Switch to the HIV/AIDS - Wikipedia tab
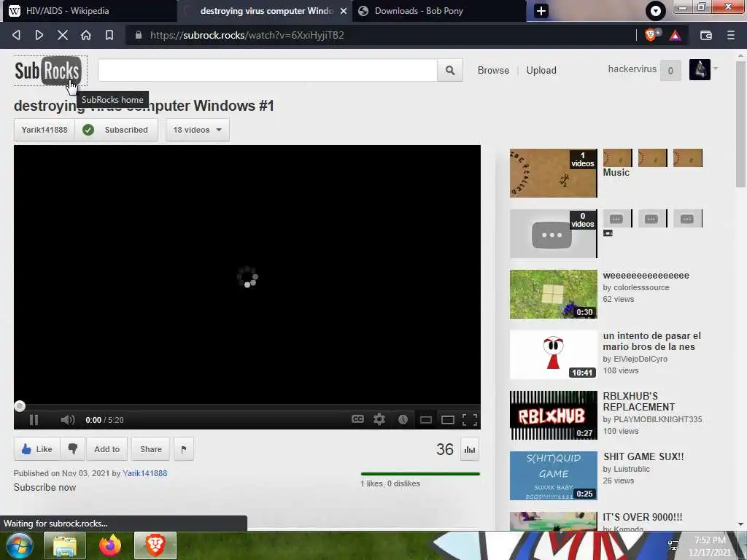Image resolution: width=747 pixels, height=560 pixels. [89, 11]
